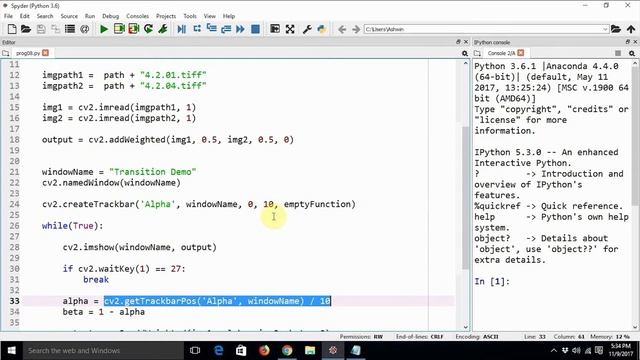
Task: Click the line number 33 gutter
Action: pos(14,301)
